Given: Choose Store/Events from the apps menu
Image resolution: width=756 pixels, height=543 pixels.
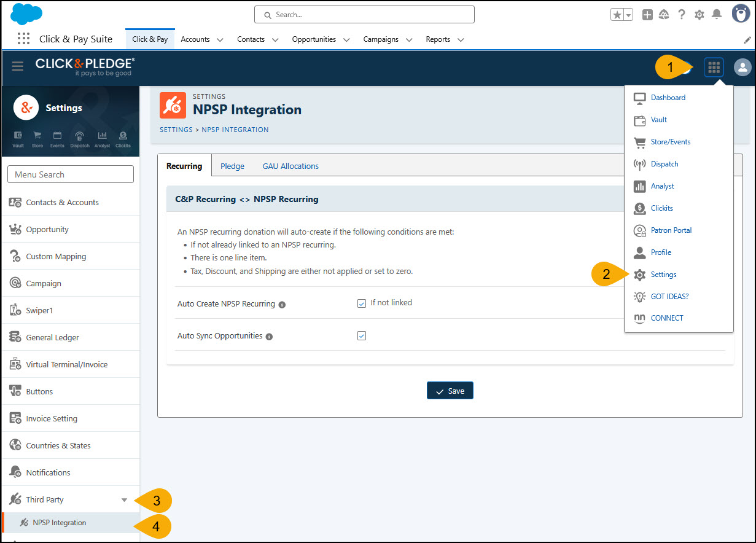Looking at the screenshot, I should tap(671, 142).
